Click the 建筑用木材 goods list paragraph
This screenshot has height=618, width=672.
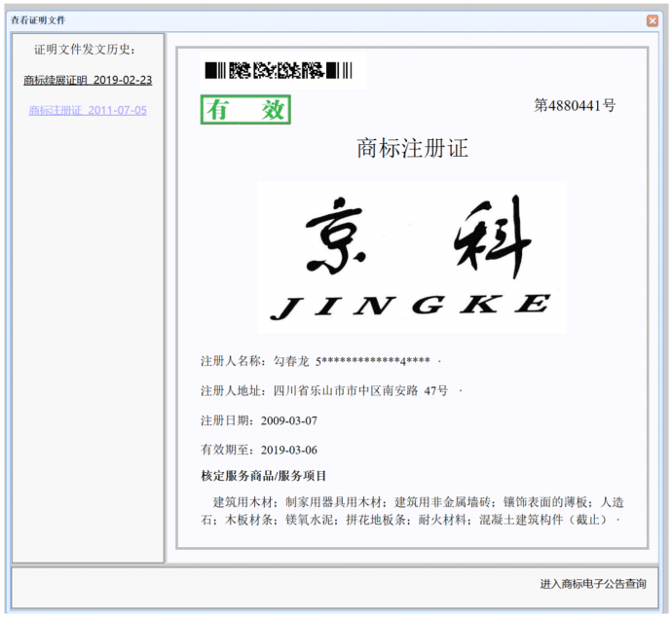tap(409, 511)
